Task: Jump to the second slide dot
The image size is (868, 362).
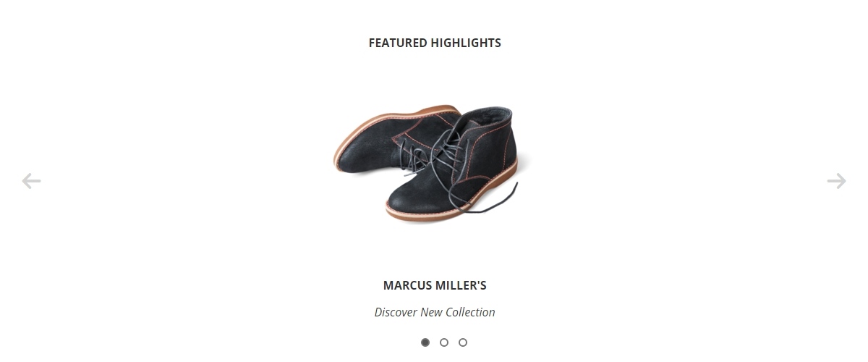Action: (x=444, y=342)
